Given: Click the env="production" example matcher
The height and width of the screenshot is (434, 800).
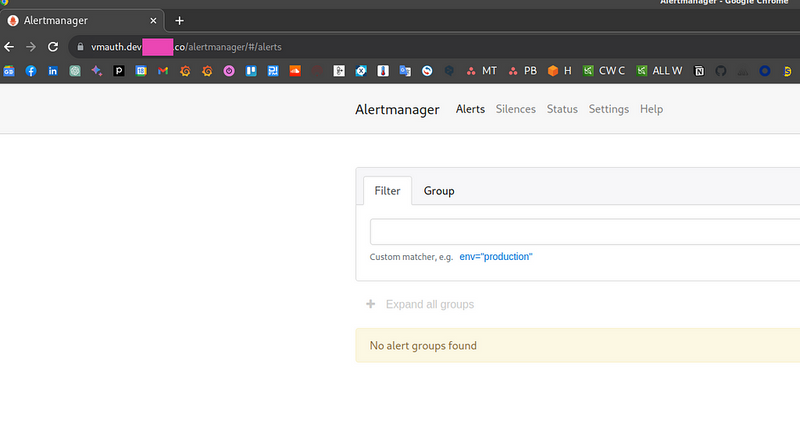Looking at the screenshot, I should (496, 257).
